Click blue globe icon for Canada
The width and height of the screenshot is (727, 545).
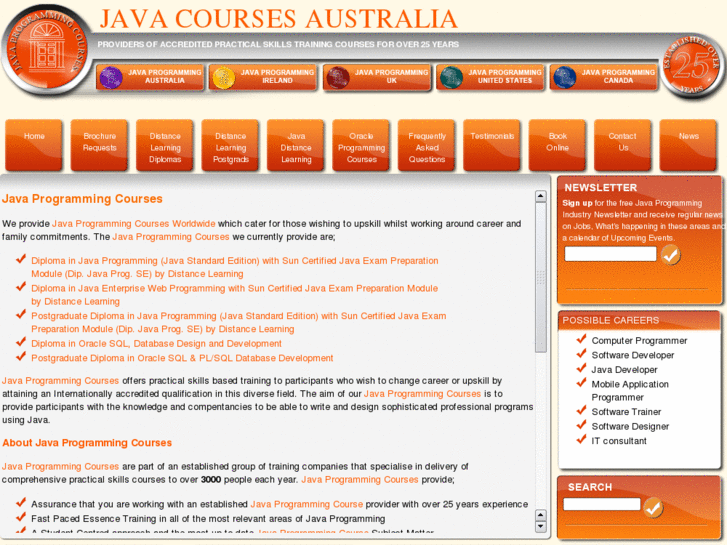(x=564, y=77)
